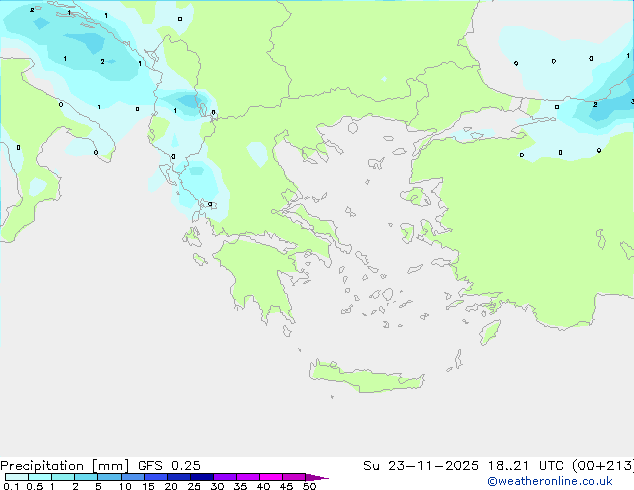
Task: Select the dark navy 25–30 mm legend swatch
Action: 202,477
